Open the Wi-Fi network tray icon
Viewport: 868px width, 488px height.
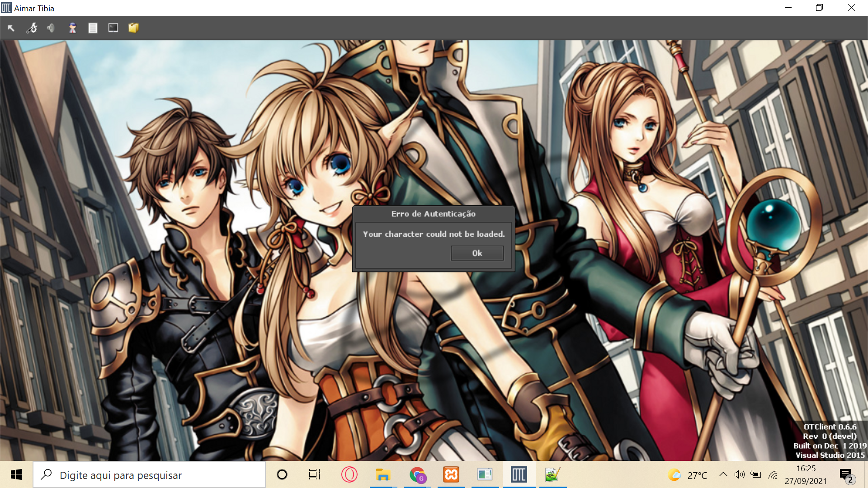(773, 474)
